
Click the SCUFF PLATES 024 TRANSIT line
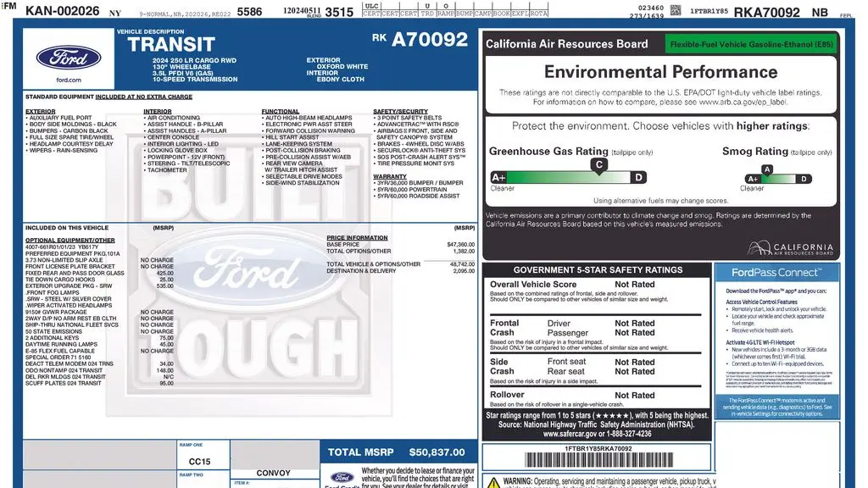100,383
